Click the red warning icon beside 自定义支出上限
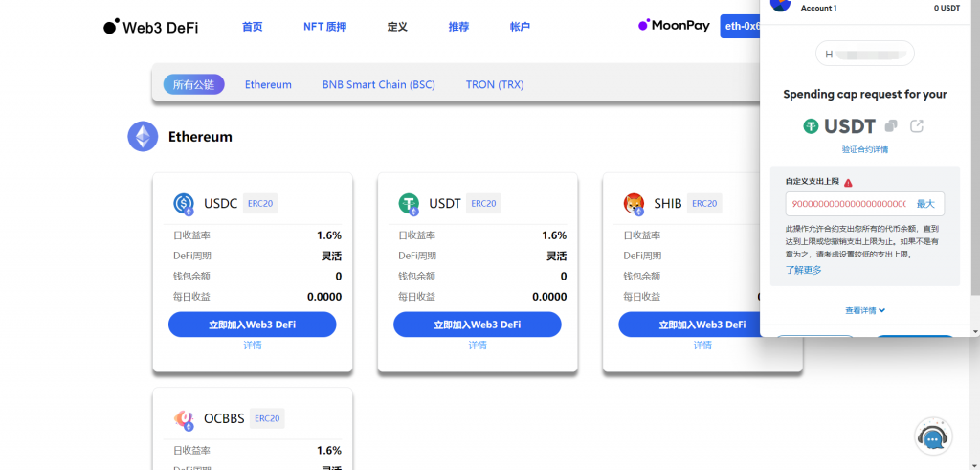 848,183
